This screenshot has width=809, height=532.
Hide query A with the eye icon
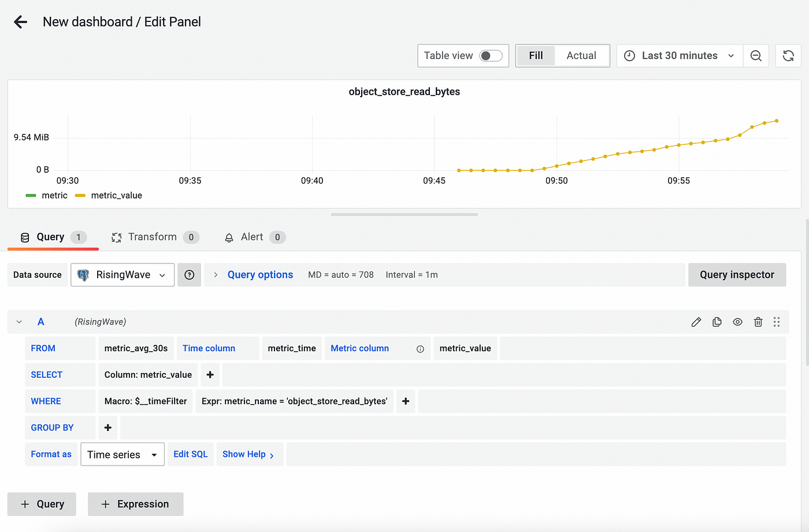(x=737, y=322)
